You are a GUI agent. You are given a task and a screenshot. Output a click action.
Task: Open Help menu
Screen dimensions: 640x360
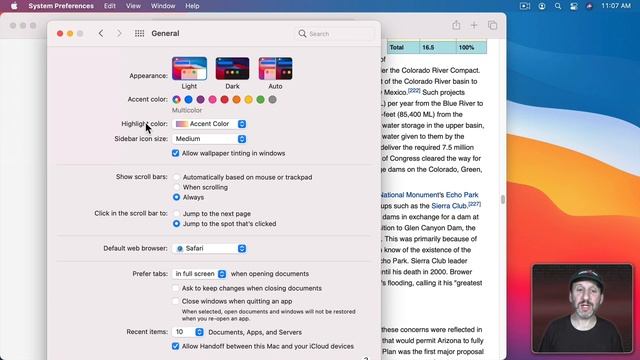pyautogui.click(x=192, y=6)
